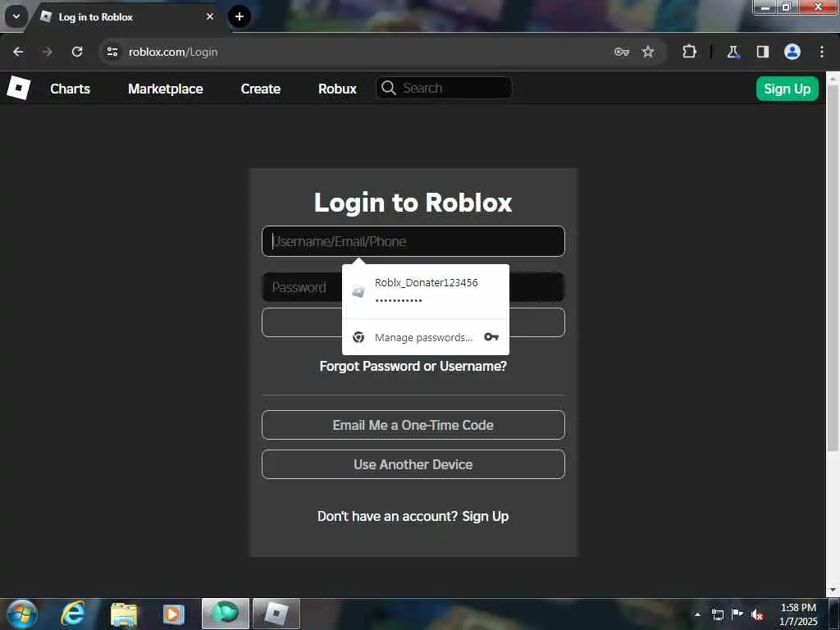Close the Log in to Roblox tab
Viewport: 840px width, 630px height.
coord(210,16)
